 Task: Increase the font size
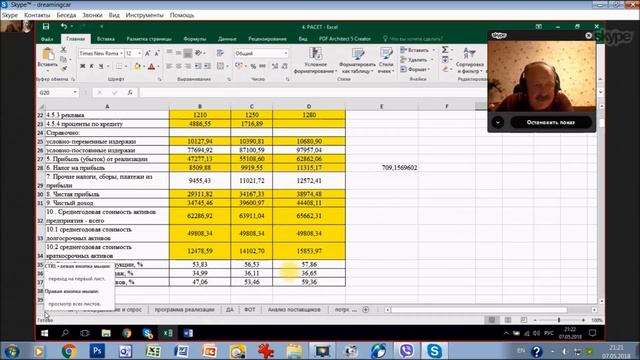pos(148,53)
